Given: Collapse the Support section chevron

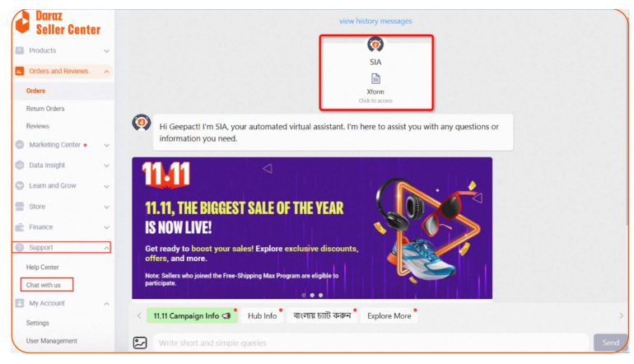Looking at the screenshot, I should coord(106,248).
